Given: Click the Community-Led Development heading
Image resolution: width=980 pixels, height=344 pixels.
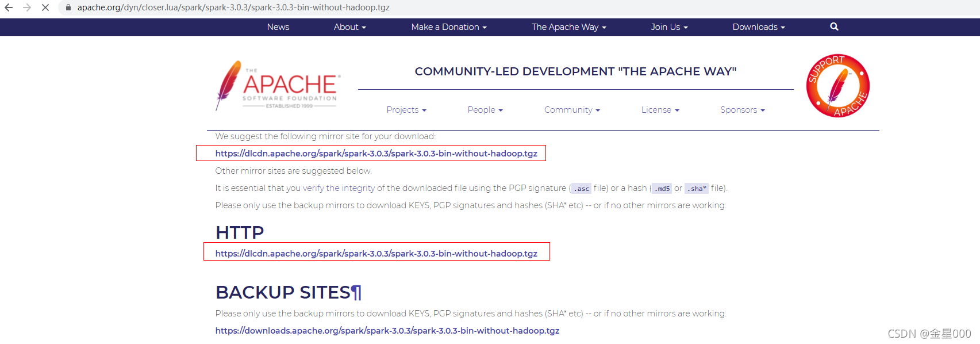Looking at the screenshot, I should [575, 71].
